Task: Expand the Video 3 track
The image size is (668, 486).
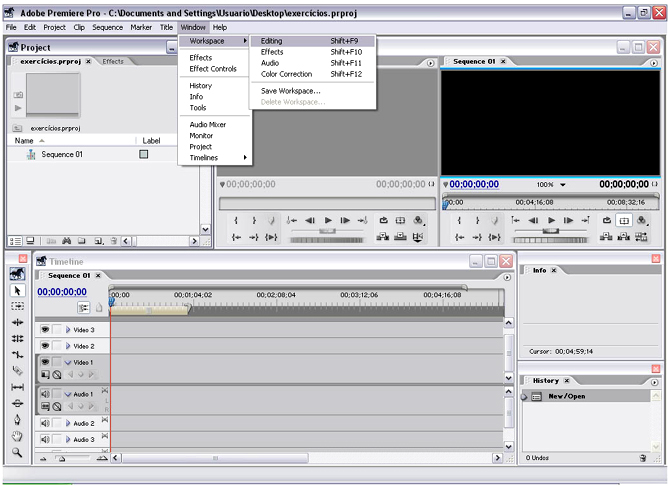Action: pos(68,330)
